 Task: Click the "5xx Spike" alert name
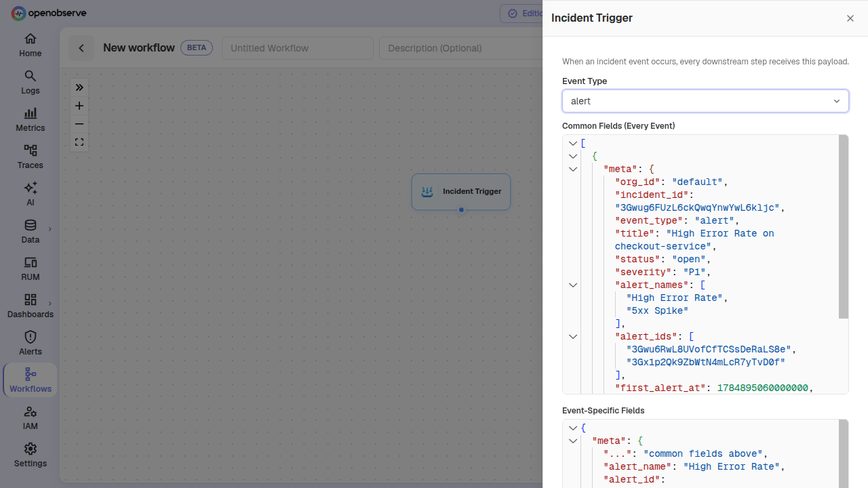point(657,311)
